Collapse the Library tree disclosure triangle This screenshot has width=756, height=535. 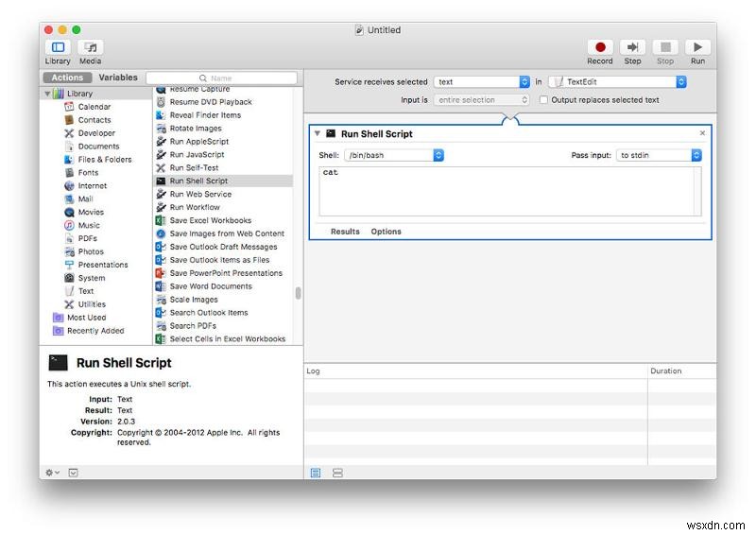[x=47, y=94]
